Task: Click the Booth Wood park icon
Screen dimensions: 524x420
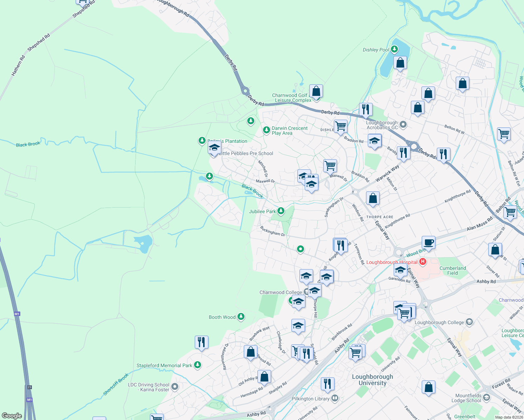Action: [x=241, y=316]
